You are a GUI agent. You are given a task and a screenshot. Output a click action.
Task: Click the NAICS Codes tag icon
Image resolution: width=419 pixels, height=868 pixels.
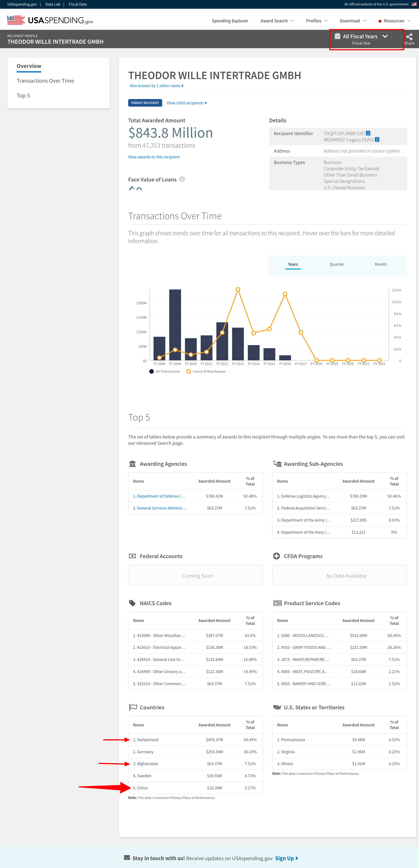[132, 603]
